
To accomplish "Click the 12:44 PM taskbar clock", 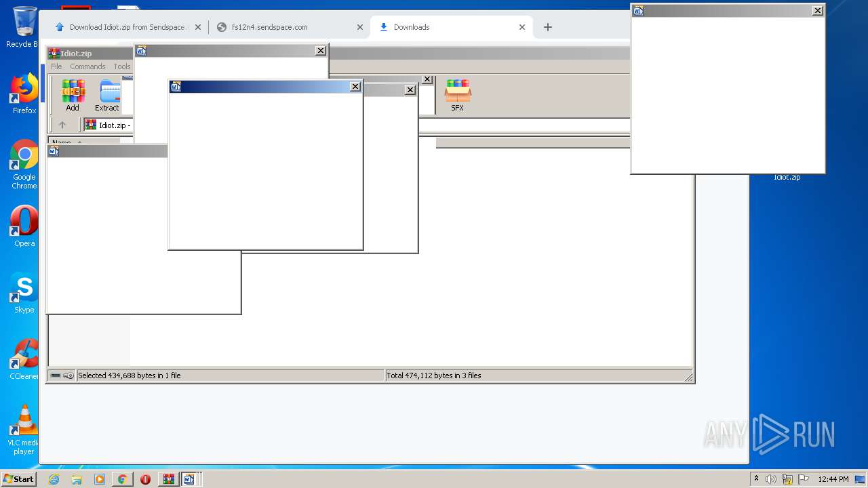I will tap(833, 479).
